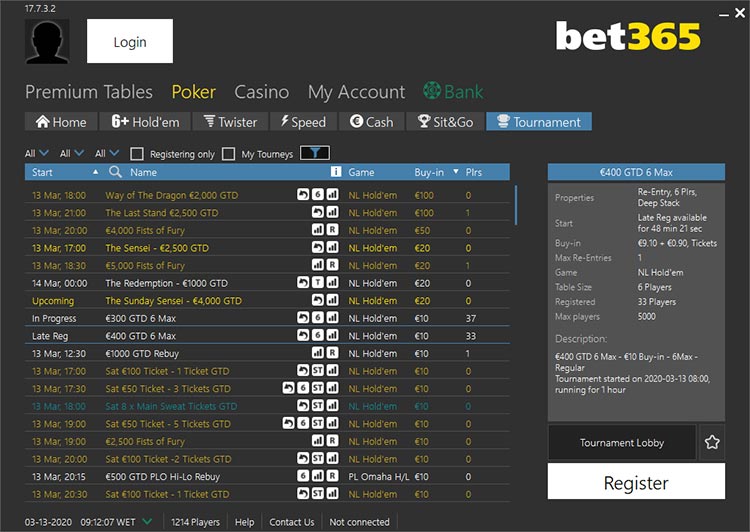
Task: Switch to the Twister tab
Action: [231, 122]
